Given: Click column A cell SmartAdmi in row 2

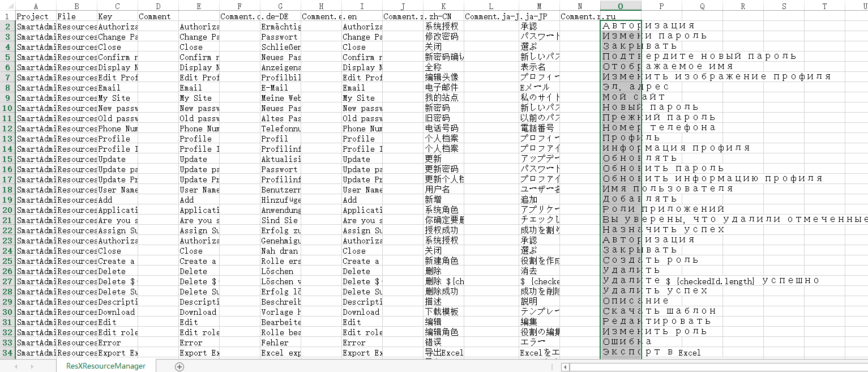Looking at the screenshot, I should coord(36,27).
